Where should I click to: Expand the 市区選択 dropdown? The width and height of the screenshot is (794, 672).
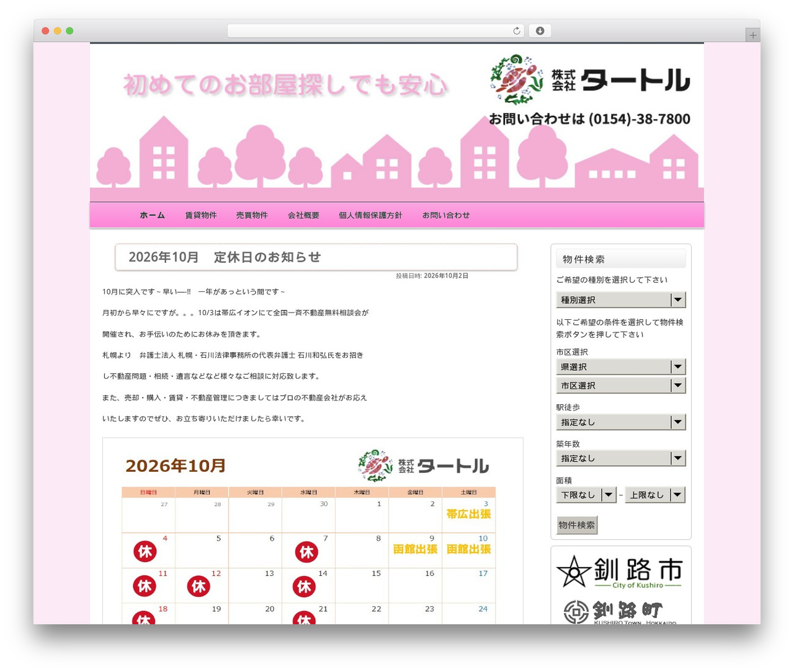click(x=620, y=385)
